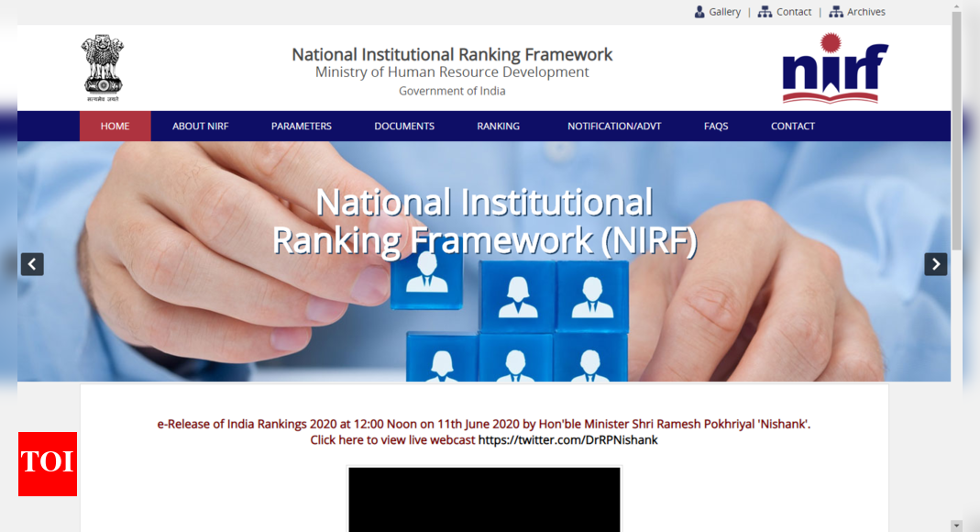Click the Contact sitemap icon in top bar
Viewport: 980px width, 532px height.
[765, 12]
